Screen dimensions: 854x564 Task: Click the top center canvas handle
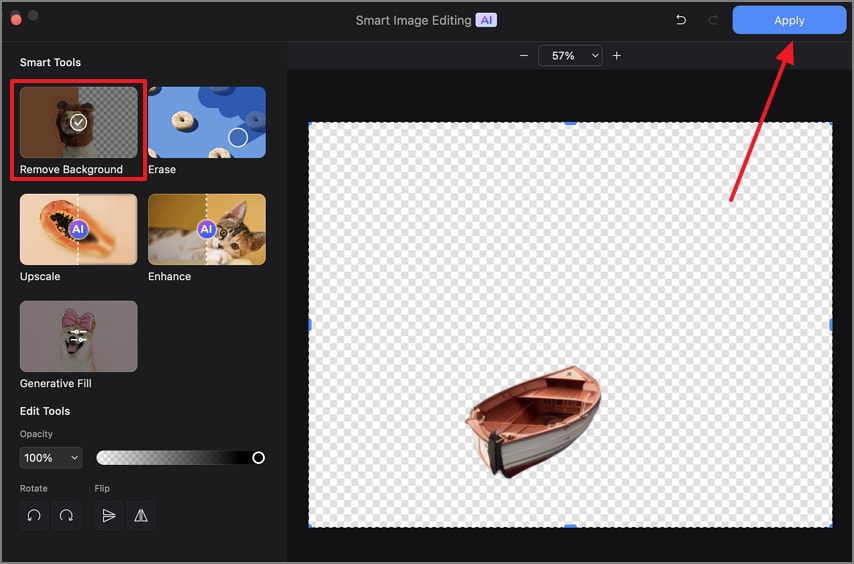tap(570, 124)
